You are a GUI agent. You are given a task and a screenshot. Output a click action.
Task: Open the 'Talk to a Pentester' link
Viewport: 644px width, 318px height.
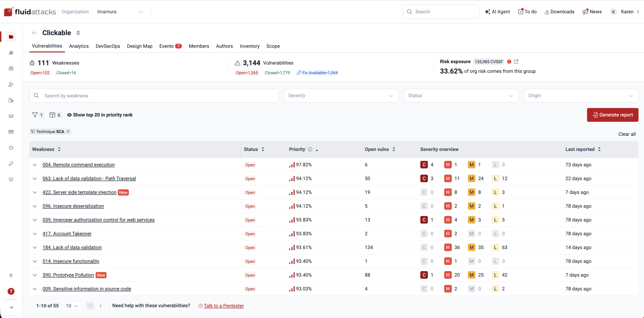223,306
